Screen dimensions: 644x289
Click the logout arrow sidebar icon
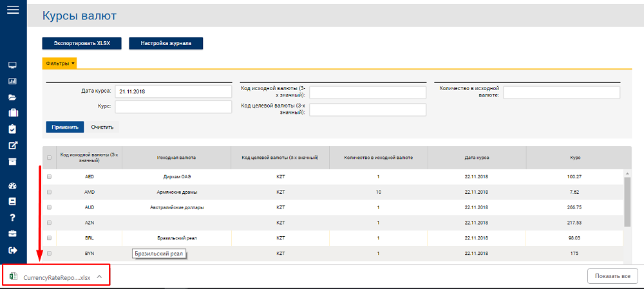tap(12, 250)
